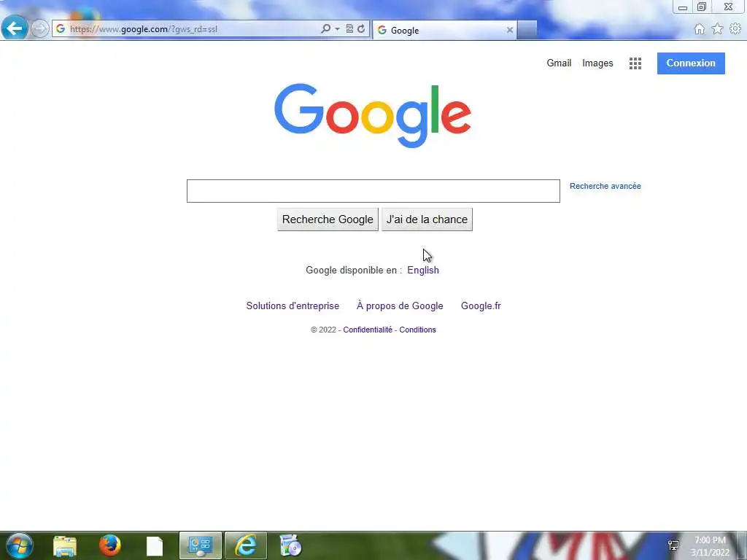Open the Control Panel taskbar icon
747x560 pixels.
[200, 545]
